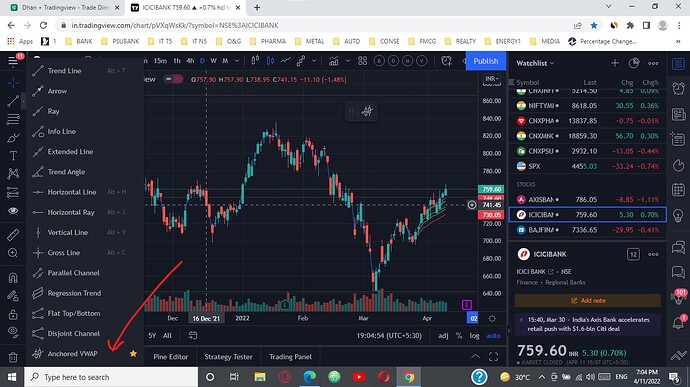Open the layout grid selector icon
The image size is (690, 387).
tap(363, 61)
